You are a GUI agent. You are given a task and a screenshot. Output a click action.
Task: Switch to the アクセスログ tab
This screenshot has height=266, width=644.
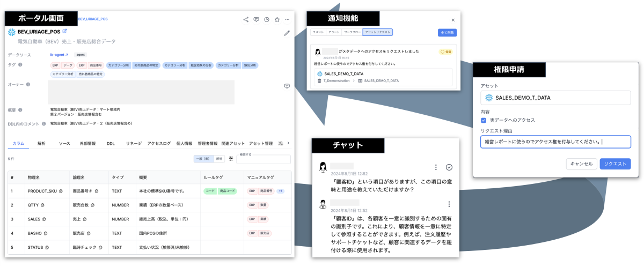pos(159,144)
